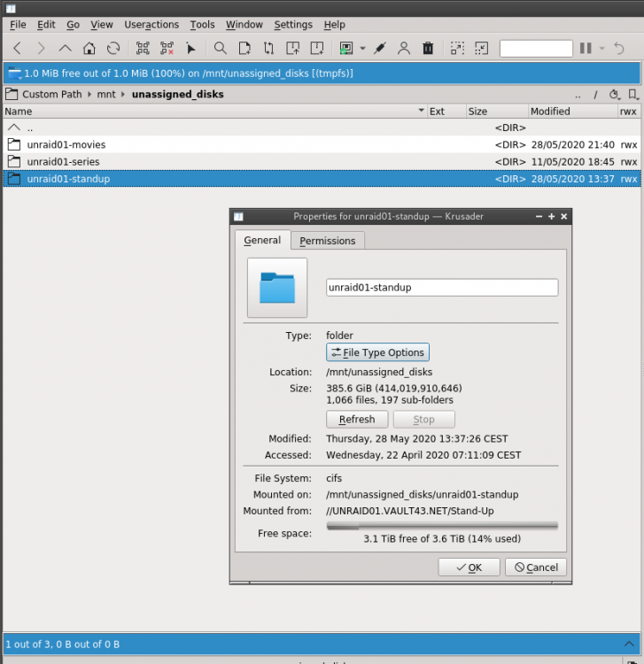The height and width of the screenshot is (664, 644).
Task: Click the pause bars icon in toolbar
Action: coord(586,49)
